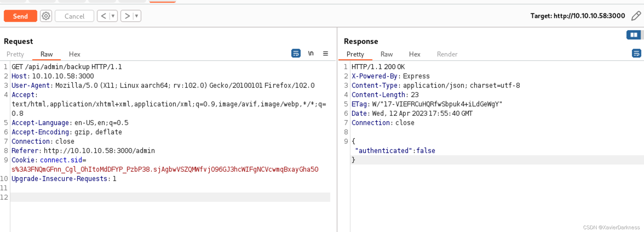Go to next request in history

point(127,16)
